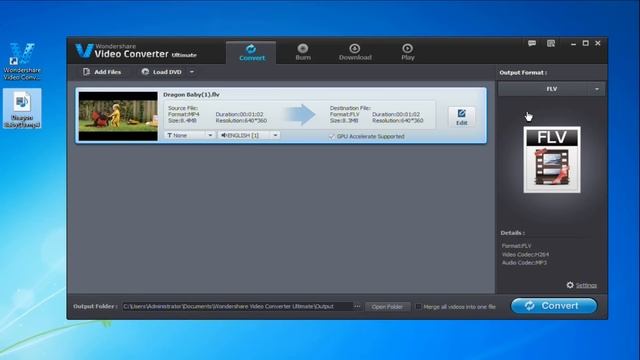Screen dimensions: 640x360
Task: Click the big Convert button
Action: tap(554, 306)
